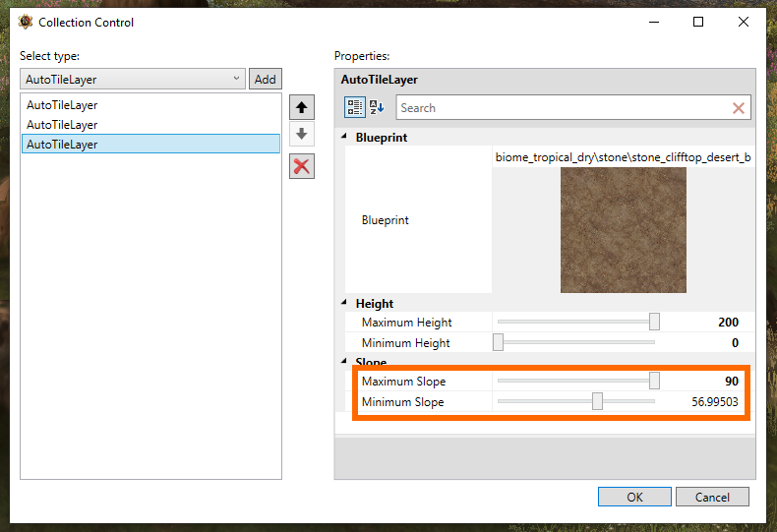Clear the property search with the red X
The height and width of the screenshot is (532, 777).
[739, 108]
